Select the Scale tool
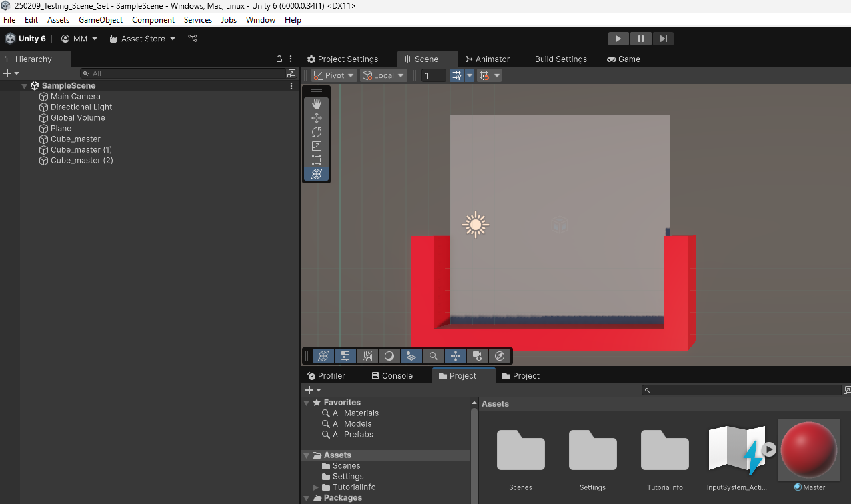851x504 pixels. pyautogui.click(x=317, y=146)
